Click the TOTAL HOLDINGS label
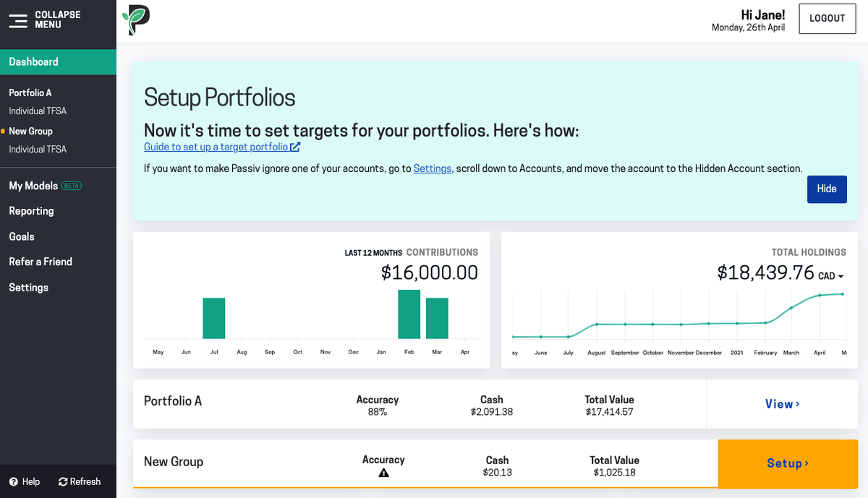Screen dimensions: 868x498 [809, 253]
